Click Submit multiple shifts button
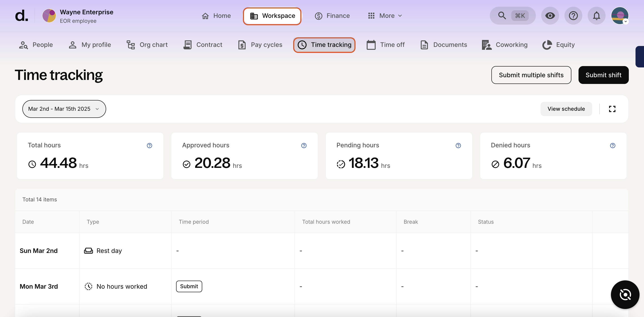 click(531, 75)
